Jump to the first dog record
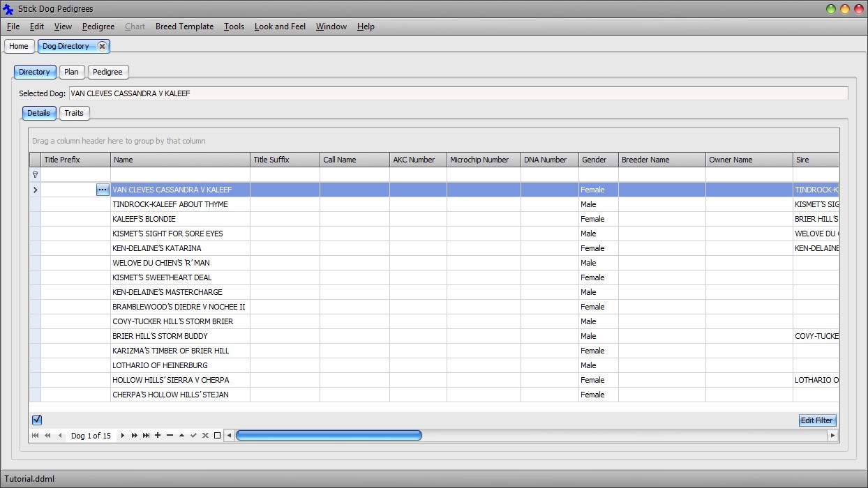 [35, 435]
